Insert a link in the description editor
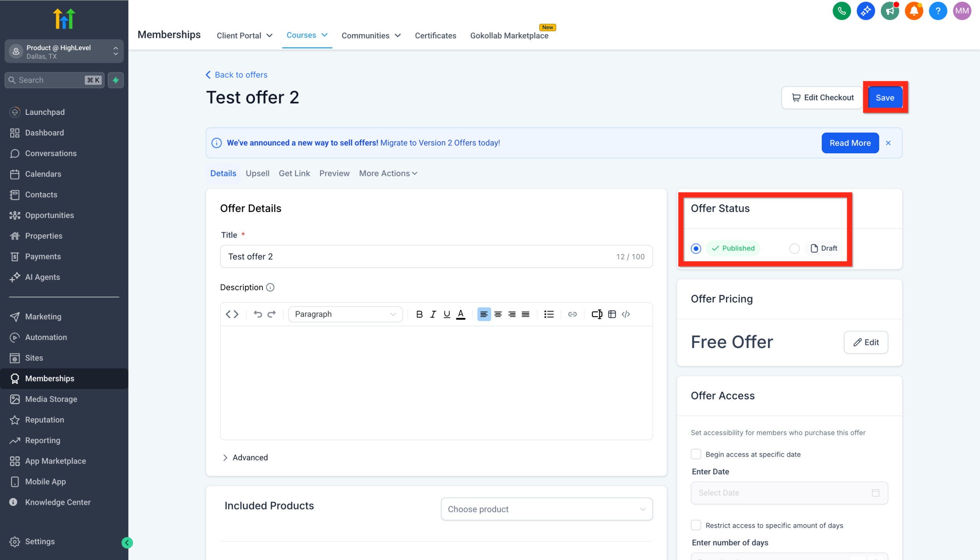 pos(572,314)
